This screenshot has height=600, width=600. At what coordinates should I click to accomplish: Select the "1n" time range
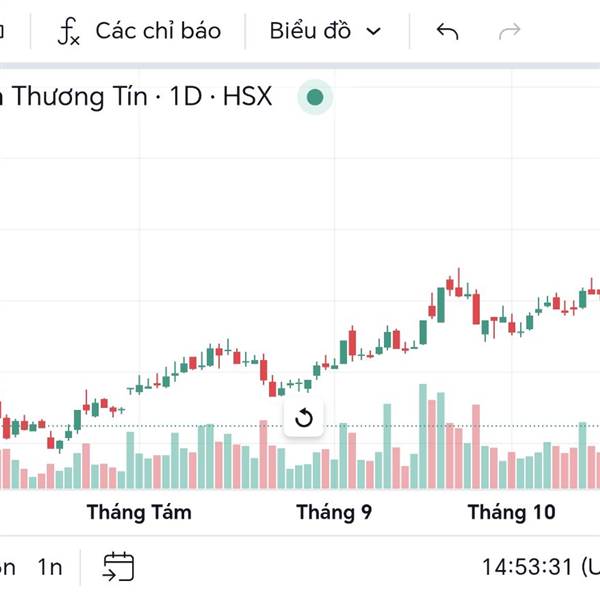click(x=50, y=567)
